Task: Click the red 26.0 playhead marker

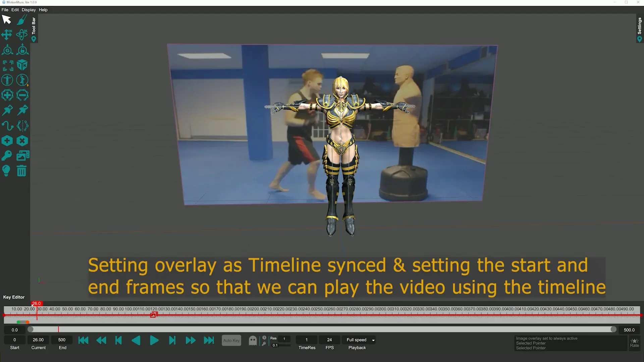Action: coord(37,303)
